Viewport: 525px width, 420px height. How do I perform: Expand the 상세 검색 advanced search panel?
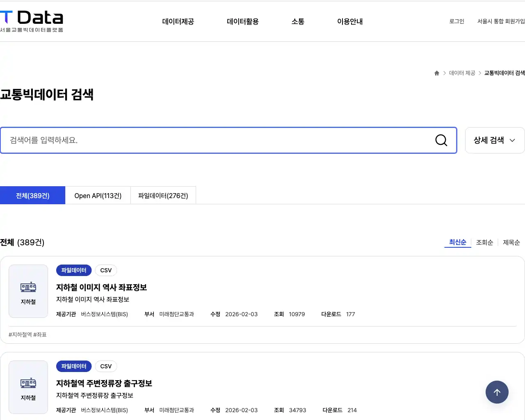pos(494,140)
